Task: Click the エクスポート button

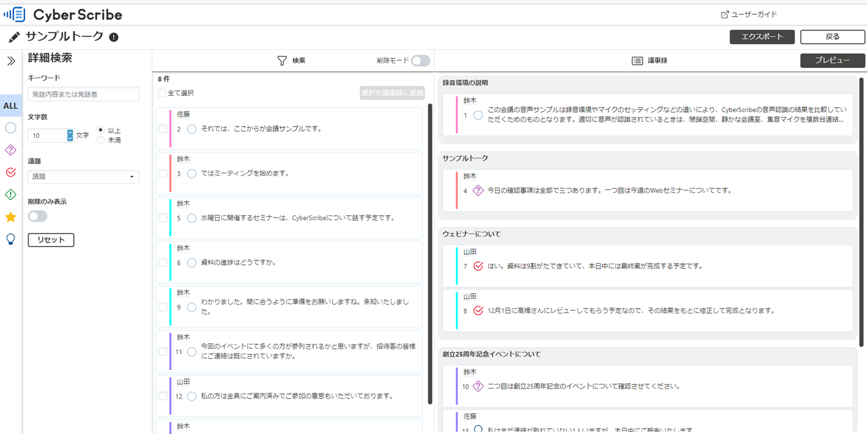Action: click(761, 37)
